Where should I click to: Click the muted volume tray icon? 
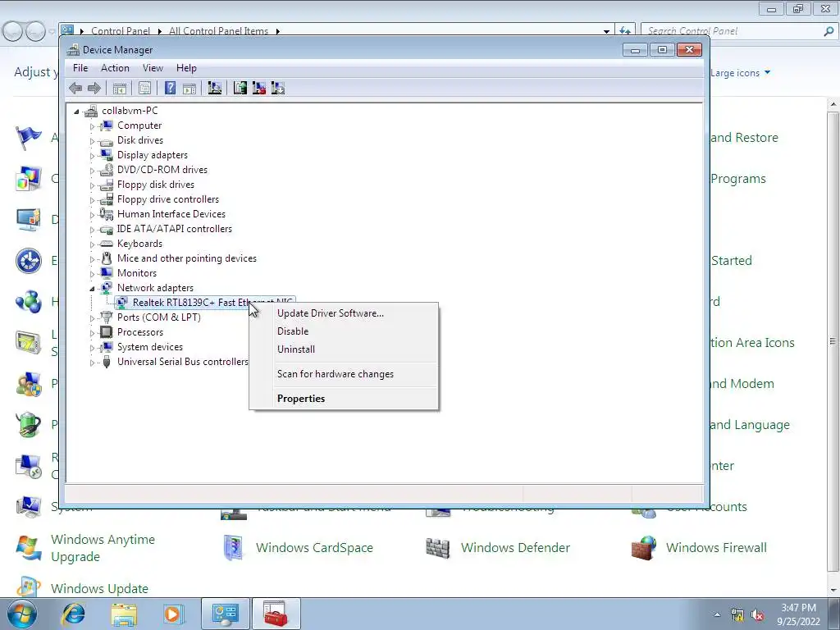click(x=757, y=615)
